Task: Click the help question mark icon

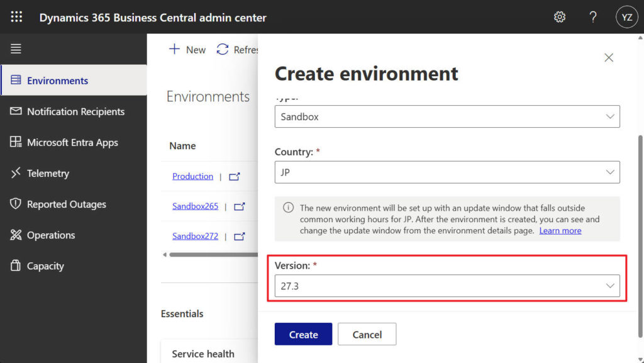Action: coord(592,17)
